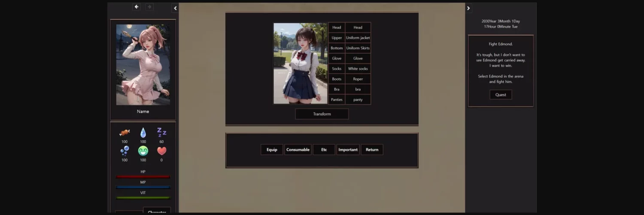The width and height of the screenshot is (644, 215).
Task: Switch to the Consumable tab
Action: (298, 150)
